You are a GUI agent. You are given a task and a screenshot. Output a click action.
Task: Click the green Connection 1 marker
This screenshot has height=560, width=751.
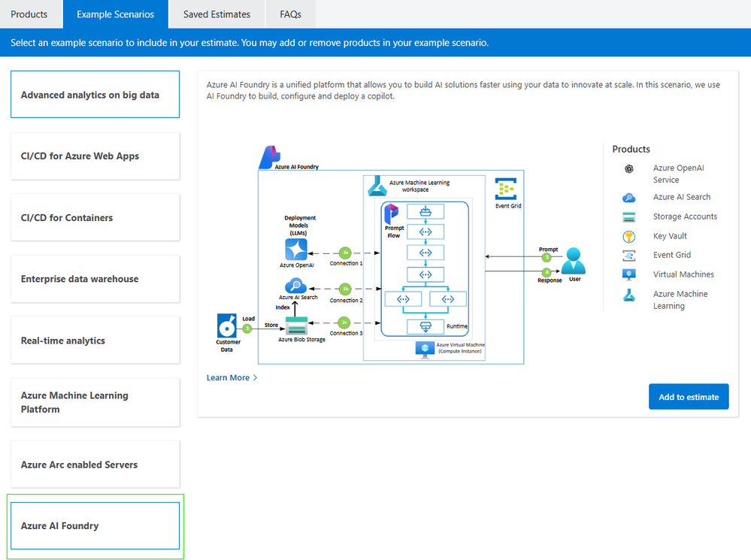click(x=345, y=253)
